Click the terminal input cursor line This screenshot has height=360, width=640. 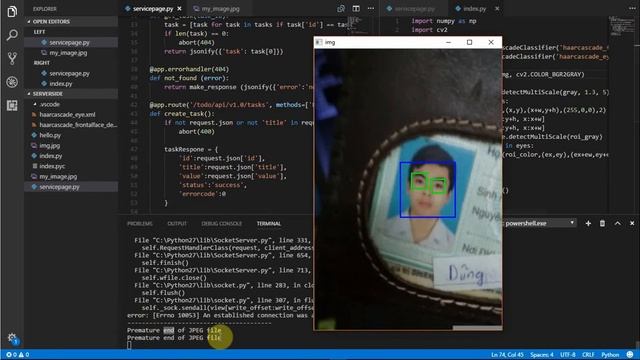click(129, 345)
